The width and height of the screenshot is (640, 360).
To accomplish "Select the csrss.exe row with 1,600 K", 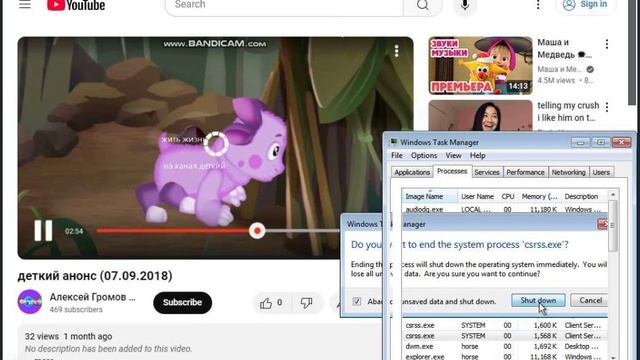I will [x=504, y=325].
